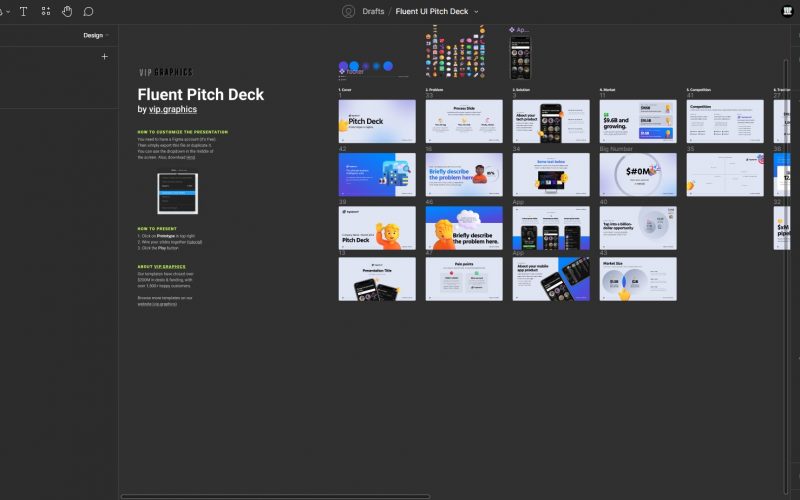Select the Pitch Deck cover slide 1
Viewport: 800px width, 500px height.
(x=377, y=121)
